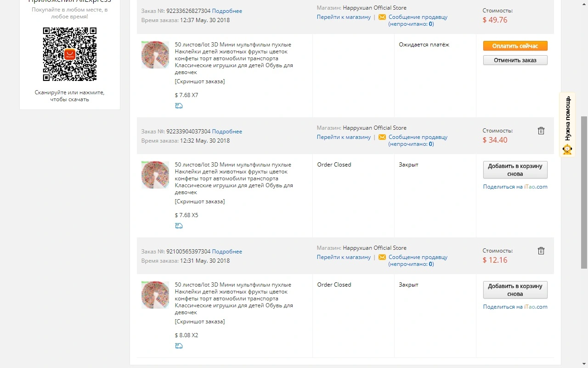Screen dimensions: 588x368
Task: Click envelope message icon in $34.40 order
Action: pos(382,137)
